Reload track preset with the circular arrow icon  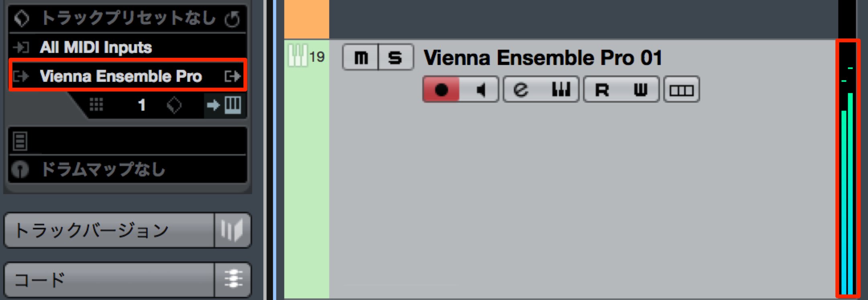tap(232, 18)
